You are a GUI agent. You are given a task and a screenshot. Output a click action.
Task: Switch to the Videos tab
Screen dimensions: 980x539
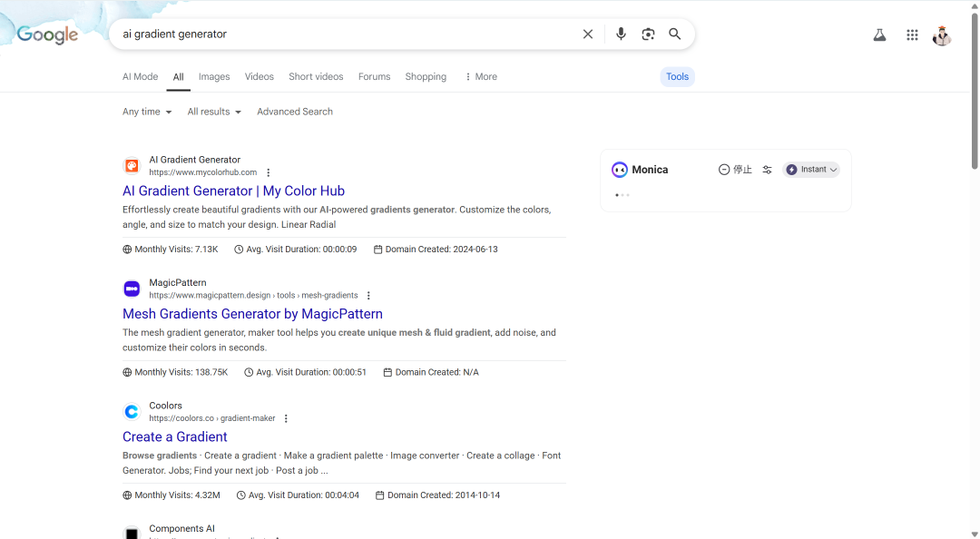pos(260,76)
